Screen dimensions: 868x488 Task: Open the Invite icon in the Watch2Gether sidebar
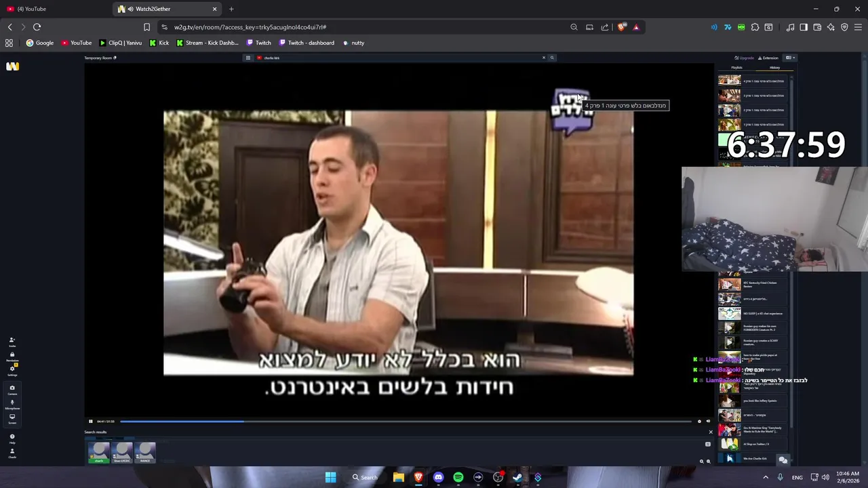[12, 342]
